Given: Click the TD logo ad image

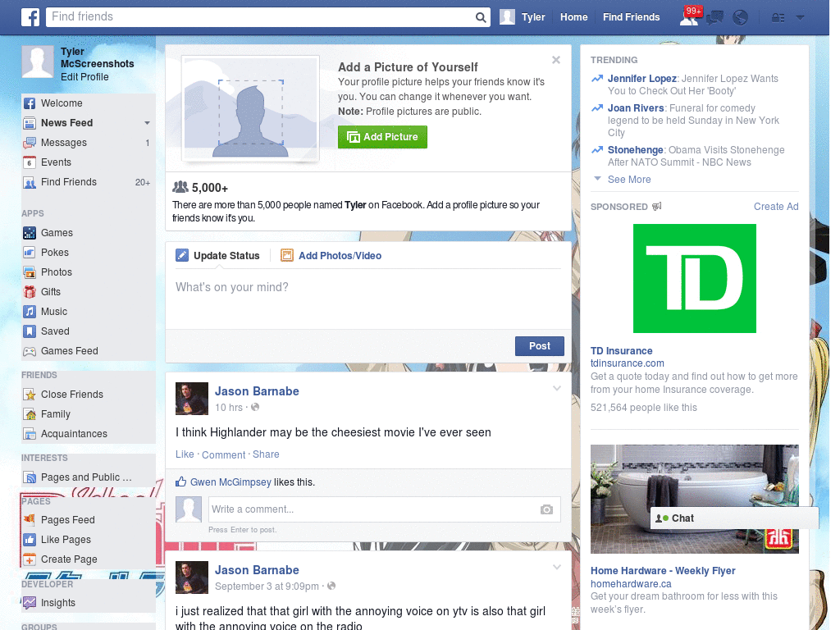Looking at the screenshot, I should tap(694, 279).
